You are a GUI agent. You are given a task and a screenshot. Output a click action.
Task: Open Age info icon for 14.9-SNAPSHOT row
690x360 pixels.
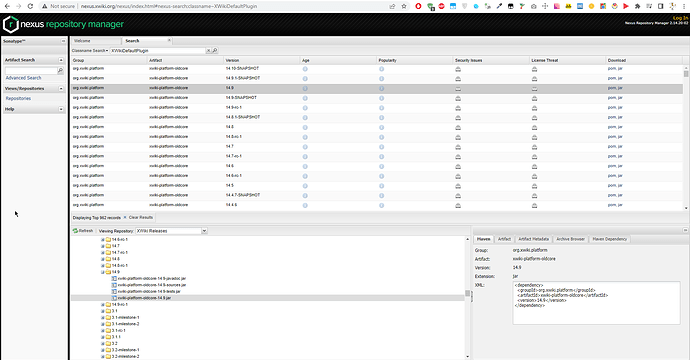point(305,98)
